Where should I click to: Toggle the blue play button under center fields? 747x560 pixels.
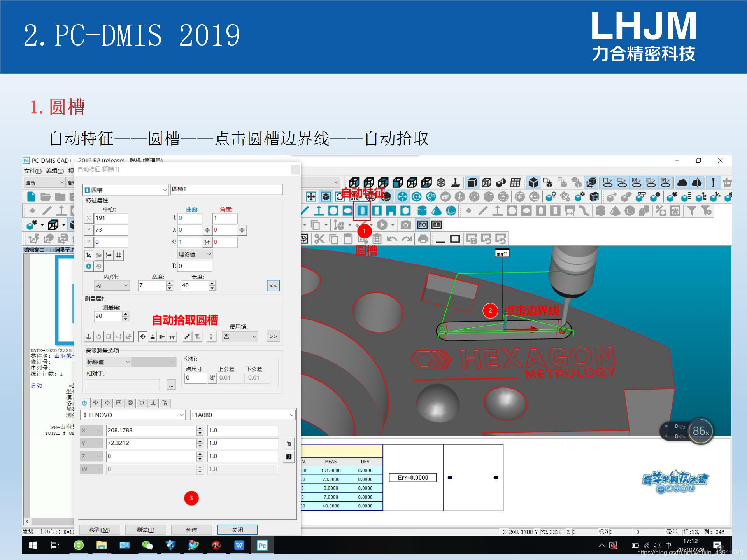[x=89, y=266]
